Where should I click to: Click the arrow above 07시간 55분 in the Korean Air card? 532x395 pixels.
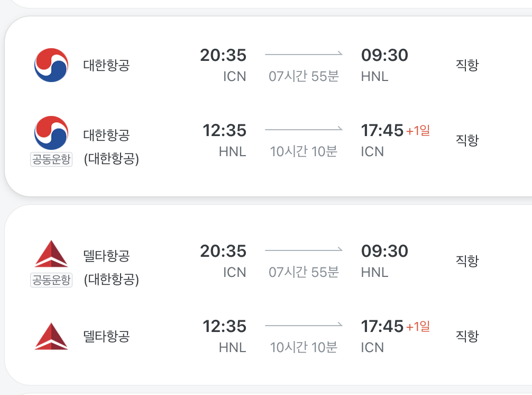[x=304, y=54]
